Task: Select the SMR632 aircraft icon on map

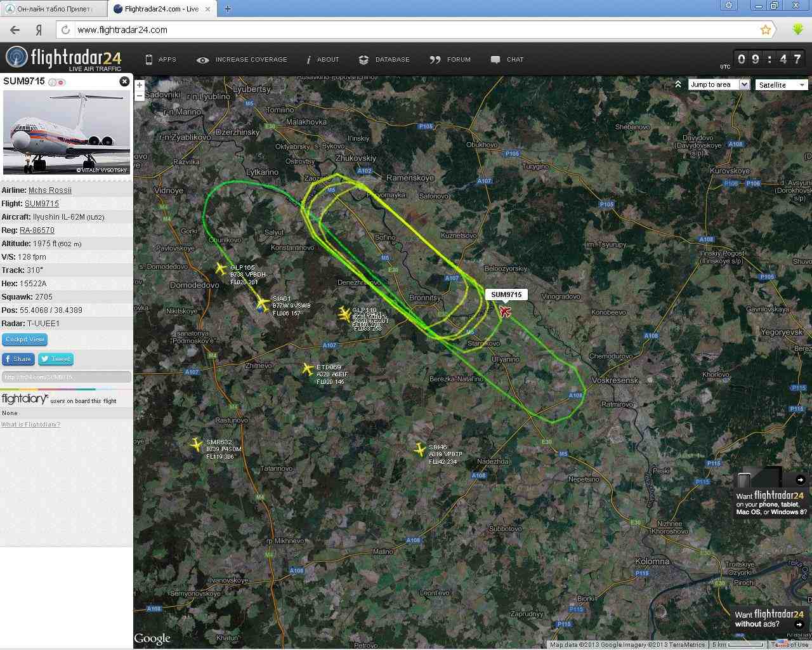Action: (x=197, y=444)
